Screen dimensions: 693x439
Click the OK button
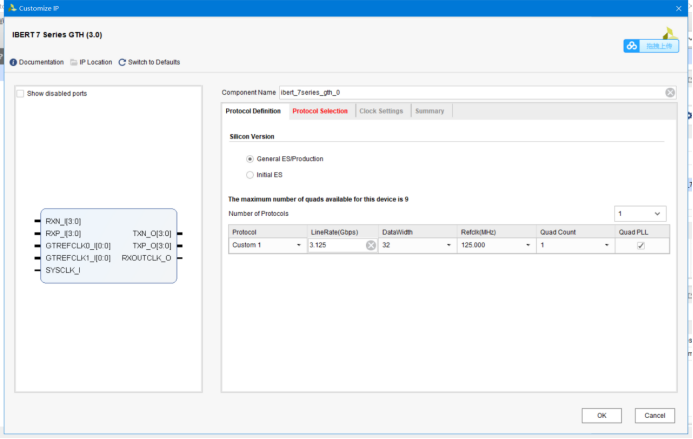click(602, 416)
